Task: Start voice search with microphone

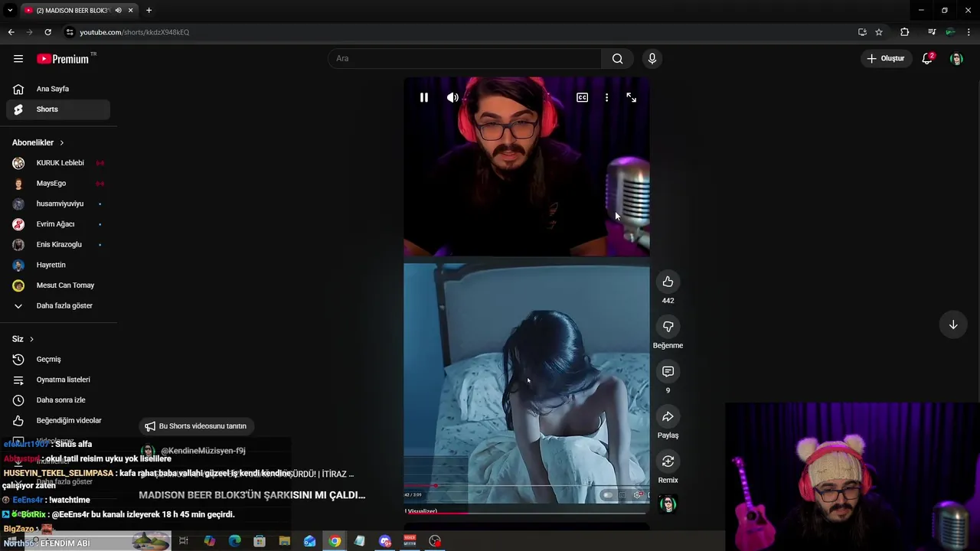Action: pos(652,59)
